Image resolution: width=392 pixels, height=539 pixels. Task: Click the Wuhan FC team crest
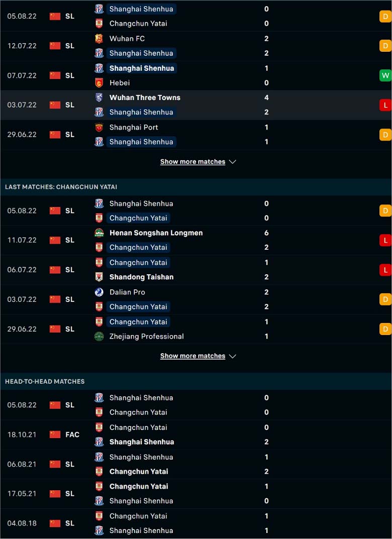click(x=99, y=39)
